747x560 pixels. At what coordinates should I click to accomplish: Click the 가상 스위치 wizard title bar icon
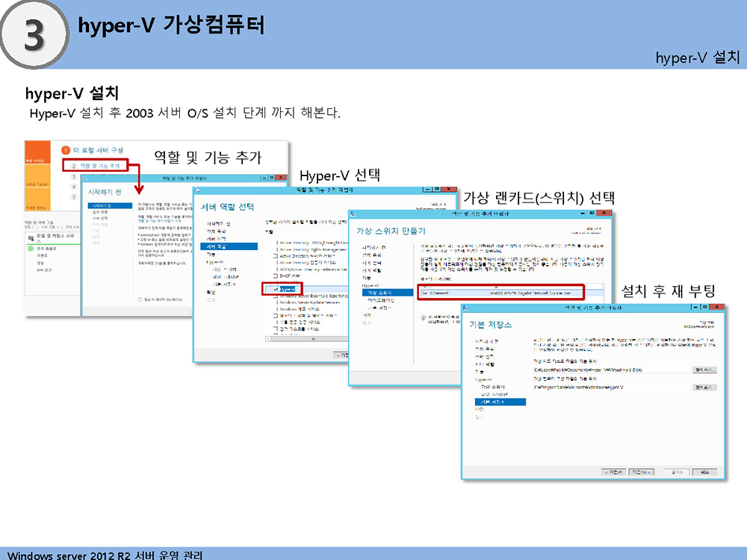tap(353, 214)
